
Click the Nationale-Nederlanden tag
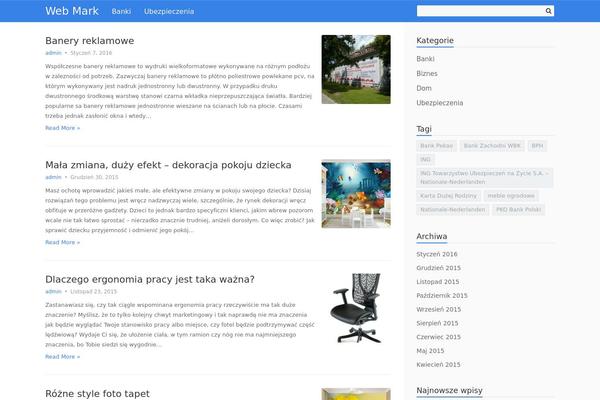tap(453, 210)
